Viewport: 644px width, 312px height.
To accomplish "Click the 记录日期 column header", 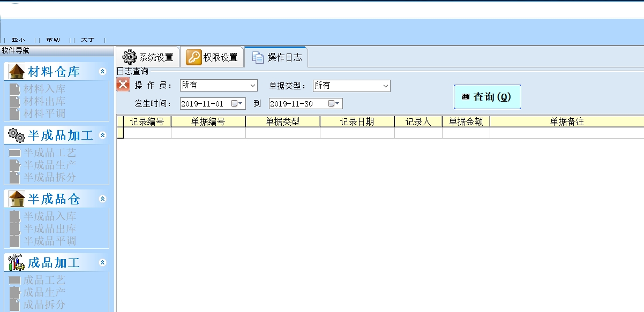I will (x=357, y=121).
